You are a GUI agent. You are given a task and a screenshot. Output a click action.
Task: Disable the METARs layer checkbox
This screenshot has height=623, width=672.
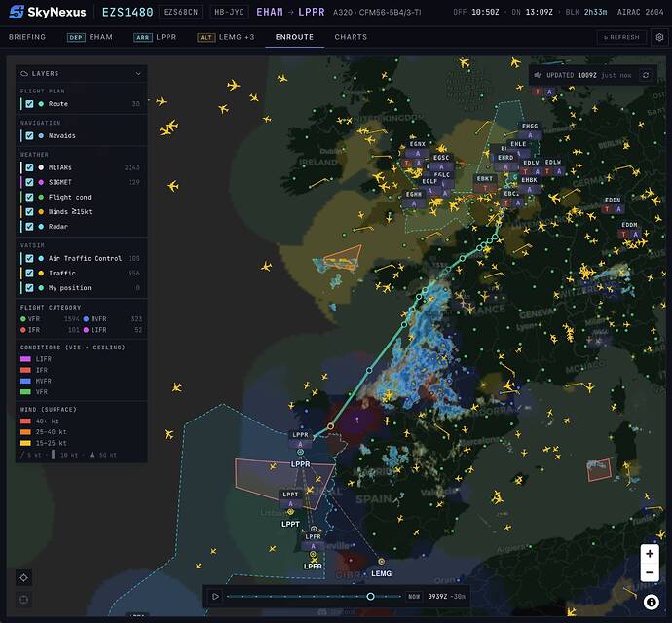29,167
